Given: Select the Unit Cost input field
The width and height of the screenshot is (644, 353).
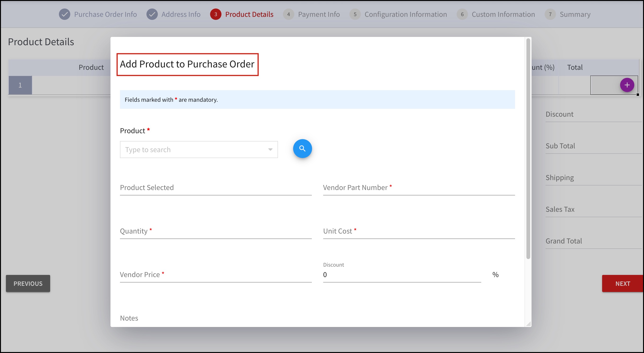Looking at the screenshot, I should pos(419,231).
